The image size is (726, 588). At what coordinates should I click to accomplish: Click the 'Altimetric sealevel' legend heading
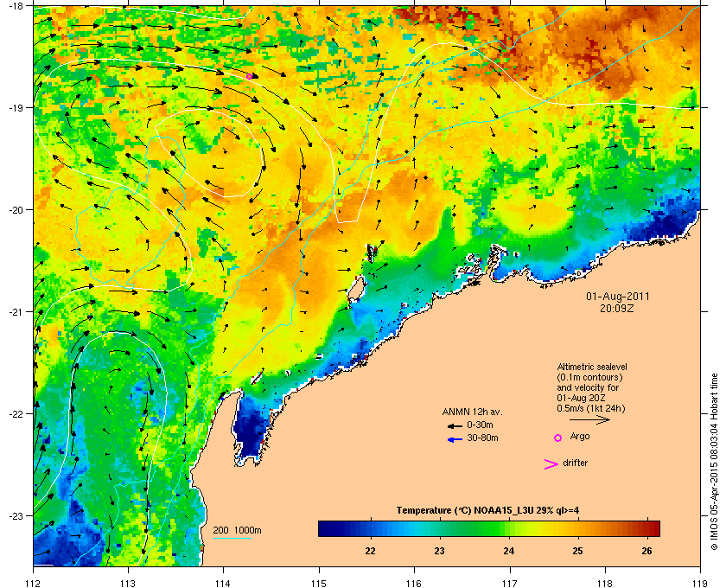(592, 367)
